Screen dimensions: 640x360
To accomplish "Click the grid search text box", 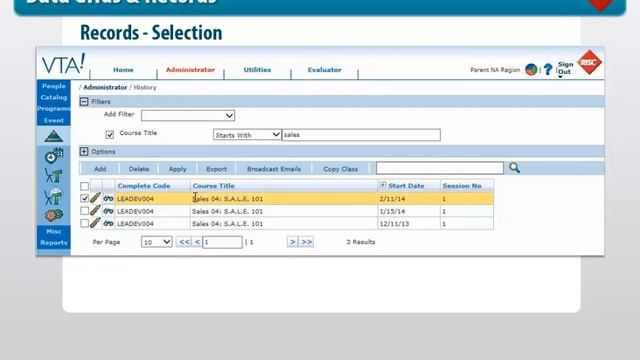I will click(440, 168).
